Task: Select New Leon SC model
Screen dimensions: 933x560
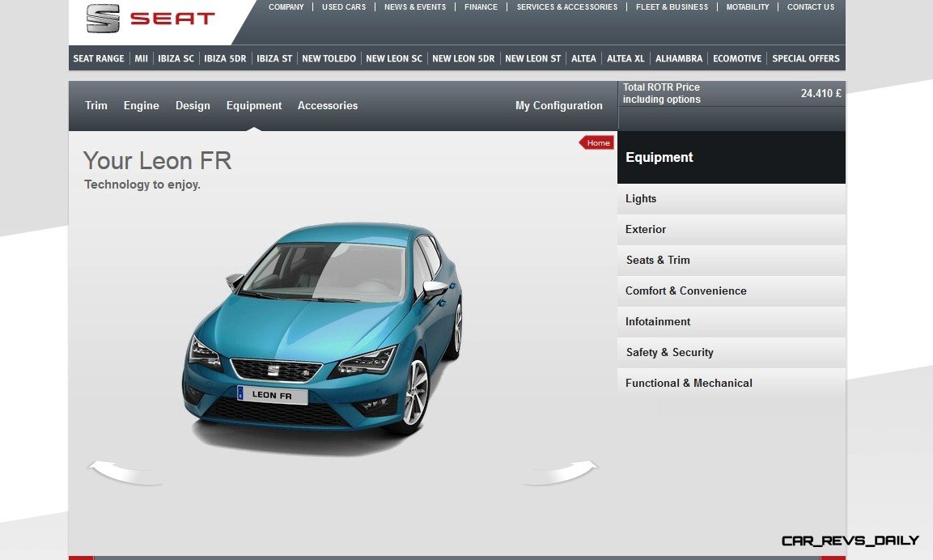Action: [x=394, y=58]
